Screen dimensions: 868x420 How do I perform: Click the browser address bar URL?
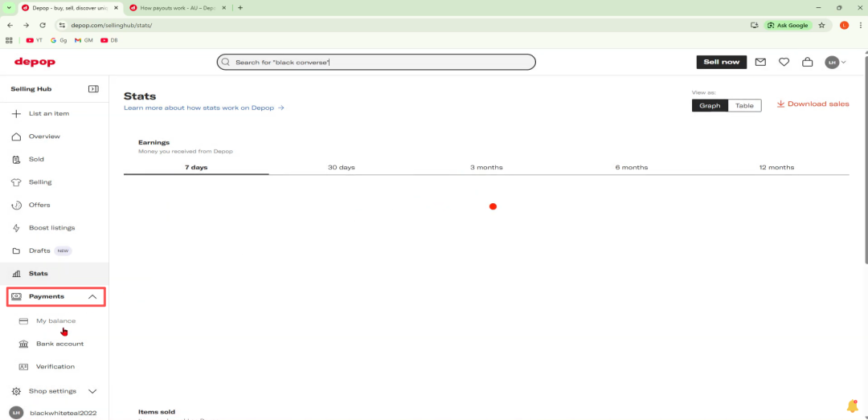coord(111,26)
